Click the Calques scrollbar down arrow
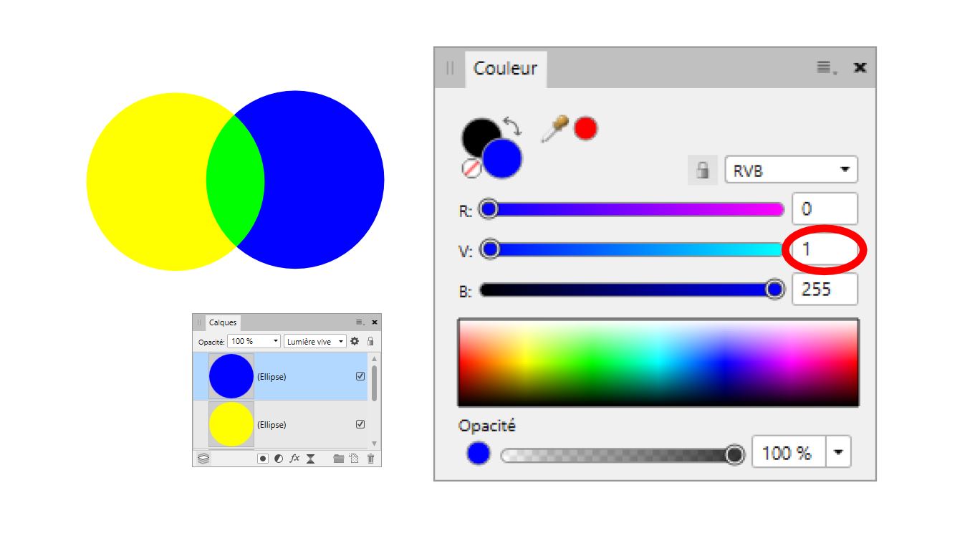 [x=374, y=444]
